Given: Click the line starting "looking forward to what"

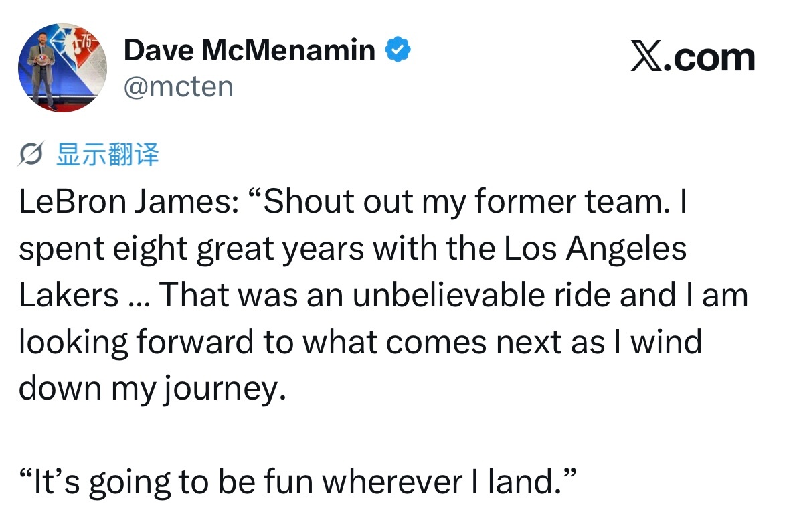Looking at the screenshot, I should [x=360, y=342].
